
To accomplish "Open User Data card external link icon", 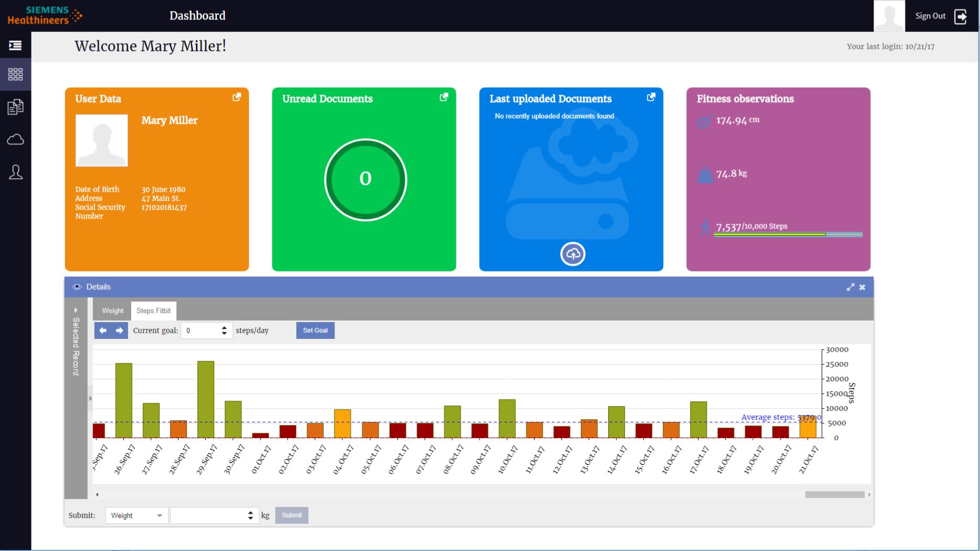I will 237,97.
